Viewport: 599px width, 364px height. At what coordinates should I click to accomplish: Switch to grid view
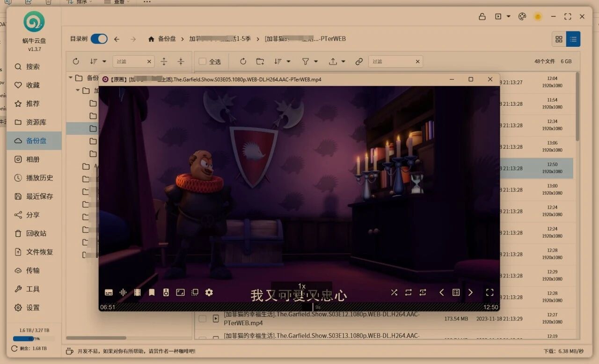(559, 39)
